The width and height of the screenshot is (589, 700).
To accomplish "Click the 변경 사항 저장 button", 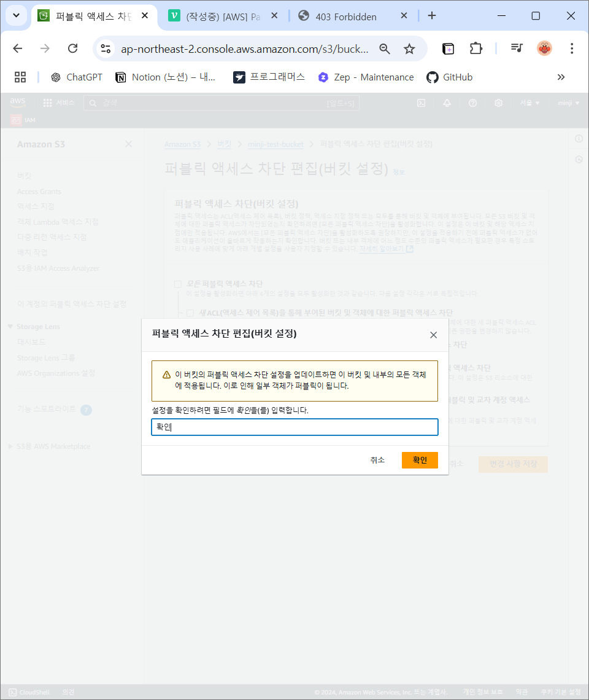I will (x=513, y=464).
